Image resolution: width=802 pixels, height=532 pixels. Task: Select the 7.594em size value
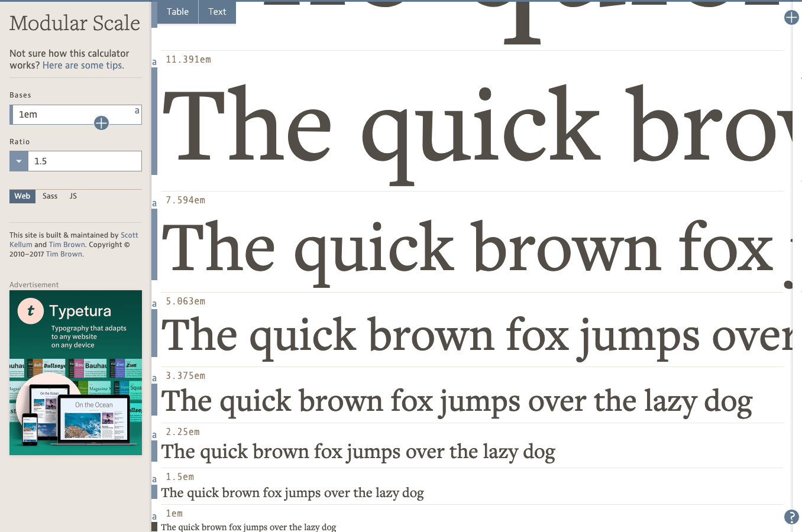pyautogui.click(x=186, y=200)
